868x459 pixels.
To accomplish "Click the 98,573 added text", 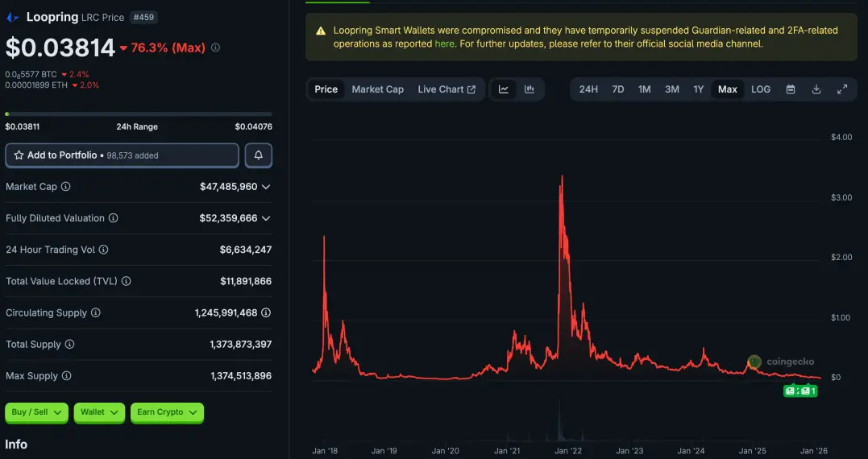I will coord(132,155).
